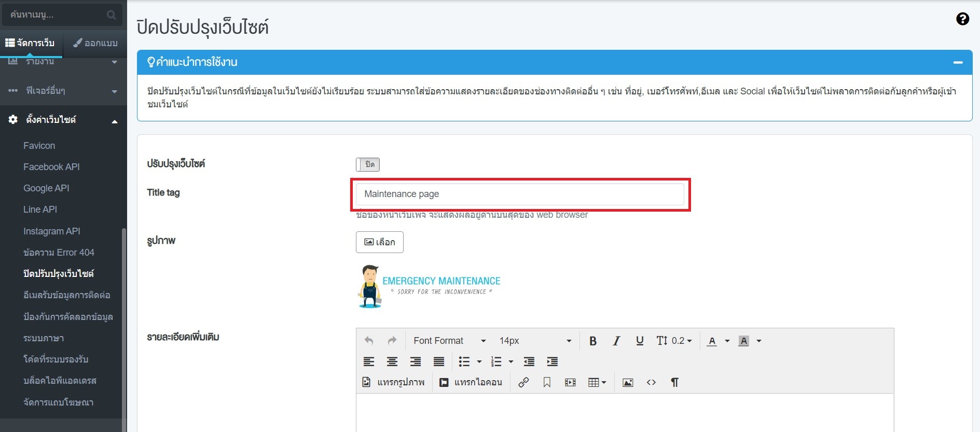Viewport: 980px width, 432px height.
Task: Collapse the usage tips panel
Action: tap(958, 62)
